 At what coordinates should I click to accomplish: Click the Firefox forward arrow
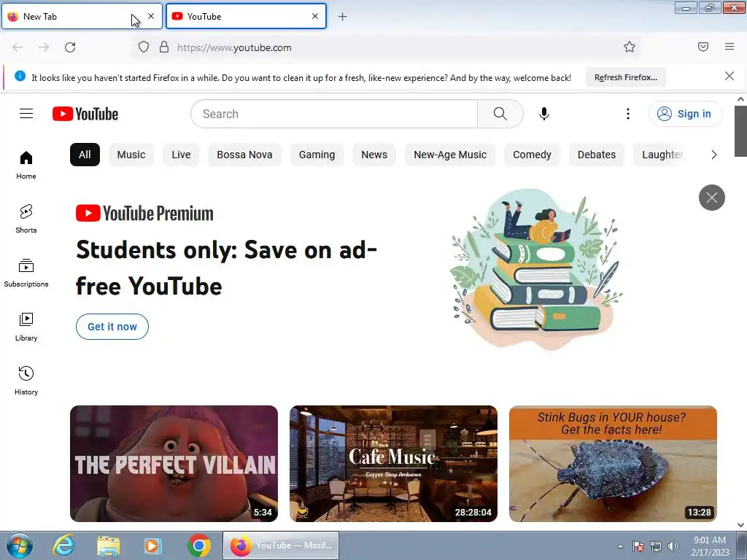44,47
